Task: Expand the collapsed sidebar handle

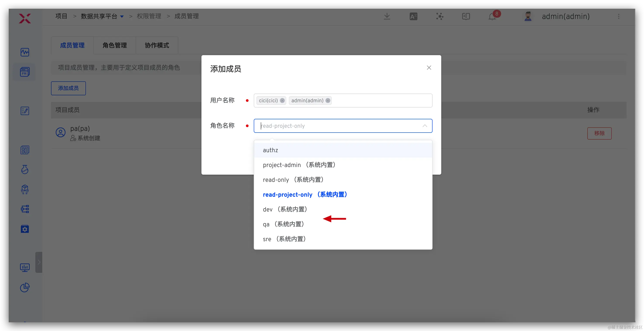Action: 39,262
